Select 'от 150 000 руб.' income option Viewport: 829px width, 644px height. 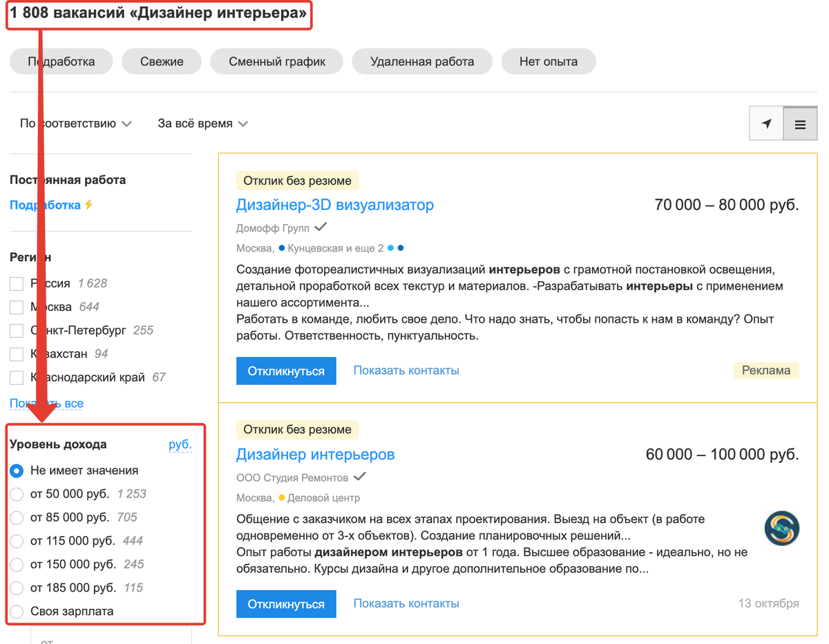click(17, 565)
